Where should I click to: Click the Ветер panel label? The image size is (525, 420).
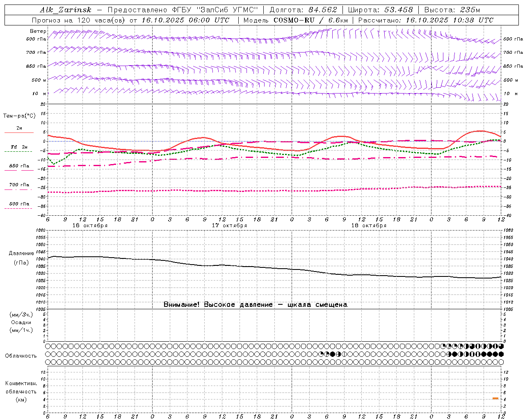(38, 31)
